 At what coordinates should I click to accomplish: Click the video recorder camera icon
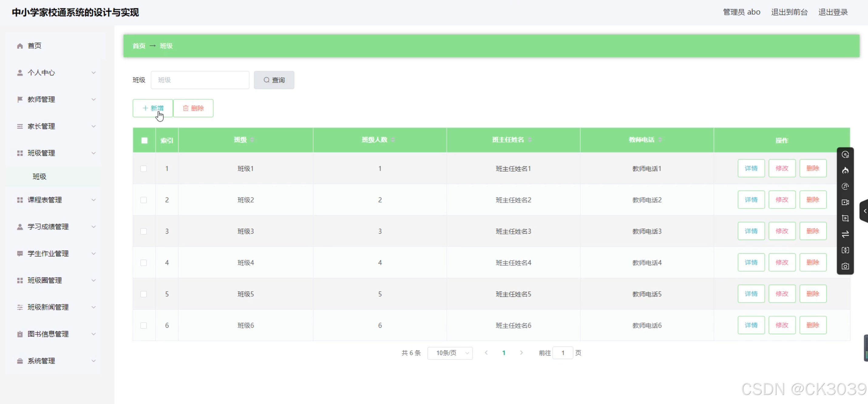(845, 202)
